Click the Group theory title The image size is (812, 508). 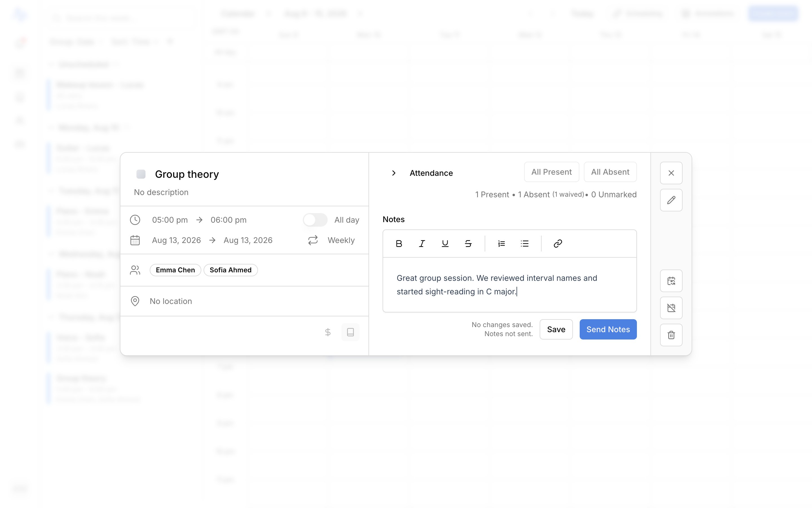(187, 174)
